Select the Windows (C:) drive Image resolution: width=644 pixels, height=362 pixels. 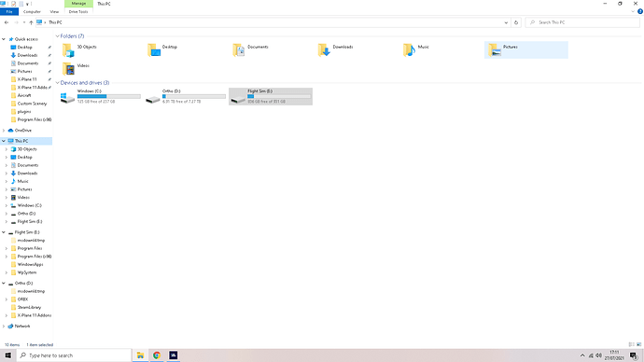[x=101, y=96]
